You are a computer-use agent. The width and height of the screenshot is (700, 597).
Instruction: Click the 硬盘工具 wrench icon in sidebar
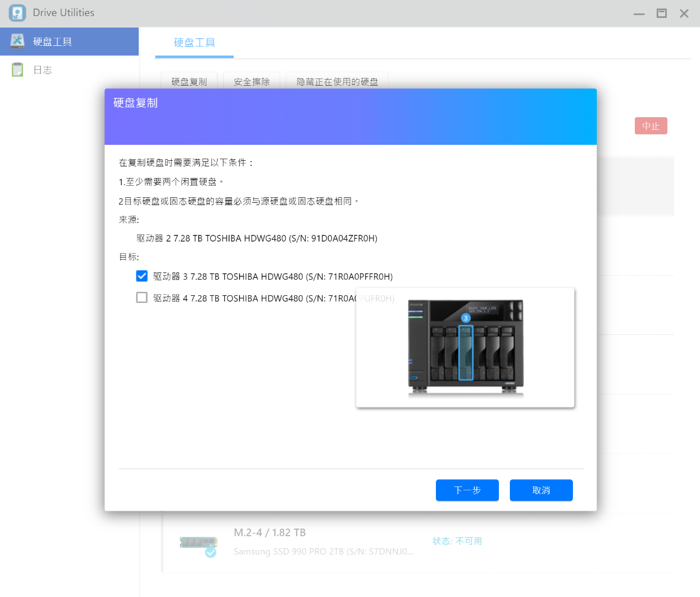pyautogui.click(x=18, y=41)
